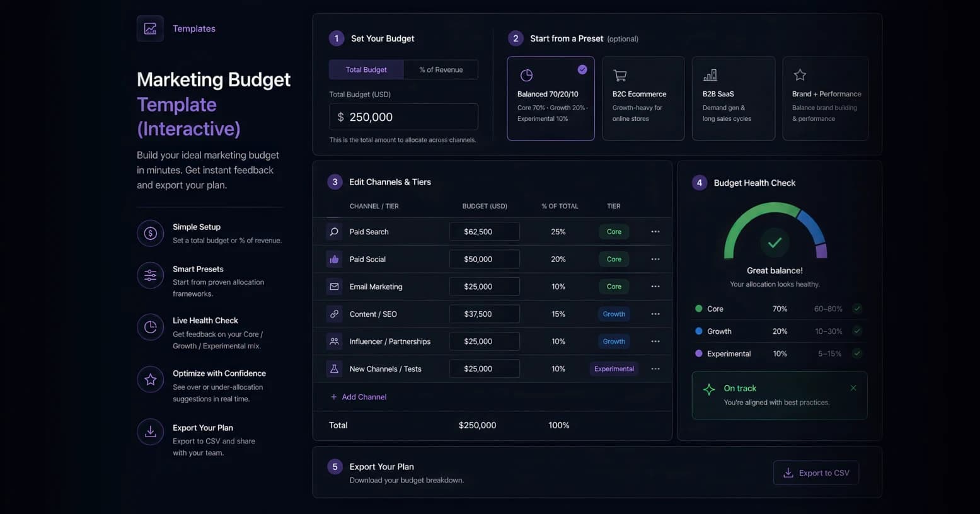This screenshot has width=980, height=514.
Task: Select the B2C Ecommerce preset
Action: click(x=643, y=98)
